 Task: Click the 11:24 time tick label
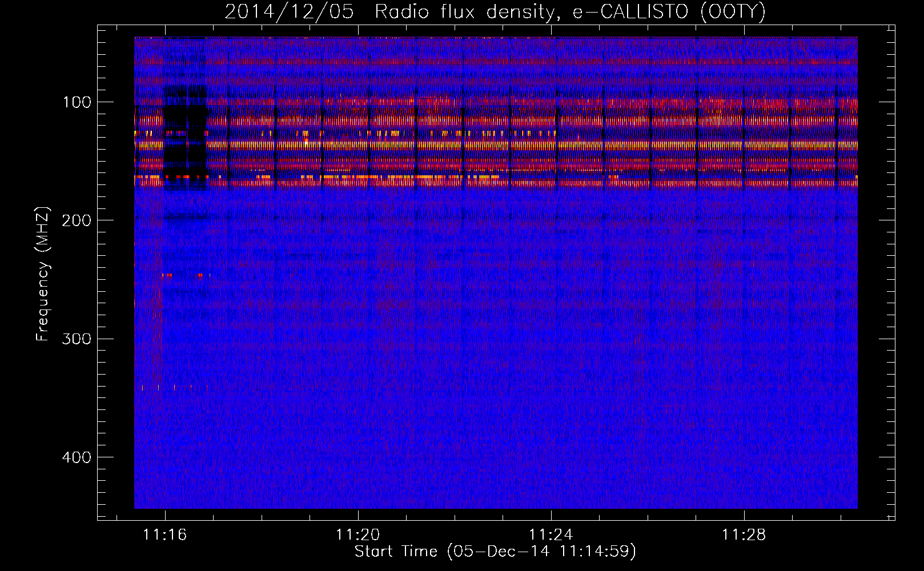point(551,535)
